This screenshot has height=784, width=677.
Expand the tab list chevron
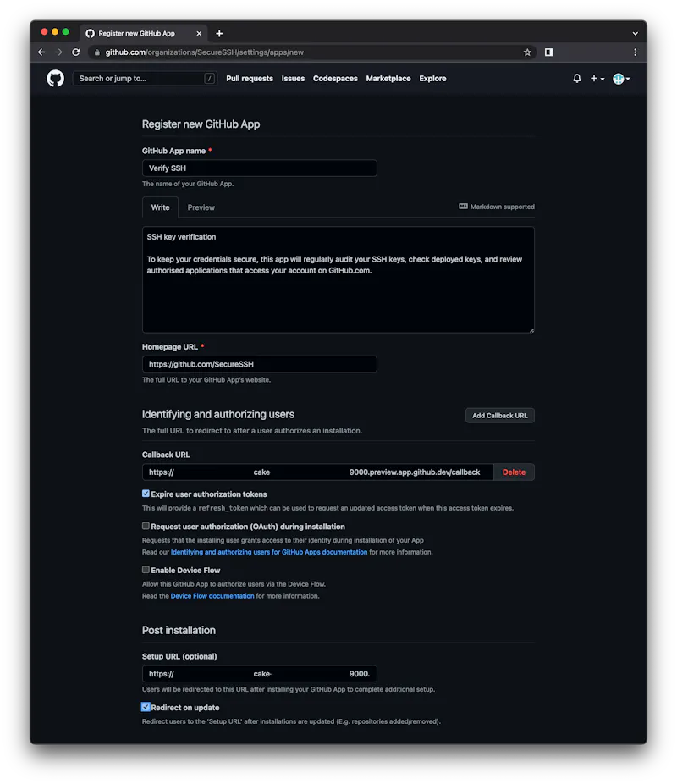coord(635,34)
